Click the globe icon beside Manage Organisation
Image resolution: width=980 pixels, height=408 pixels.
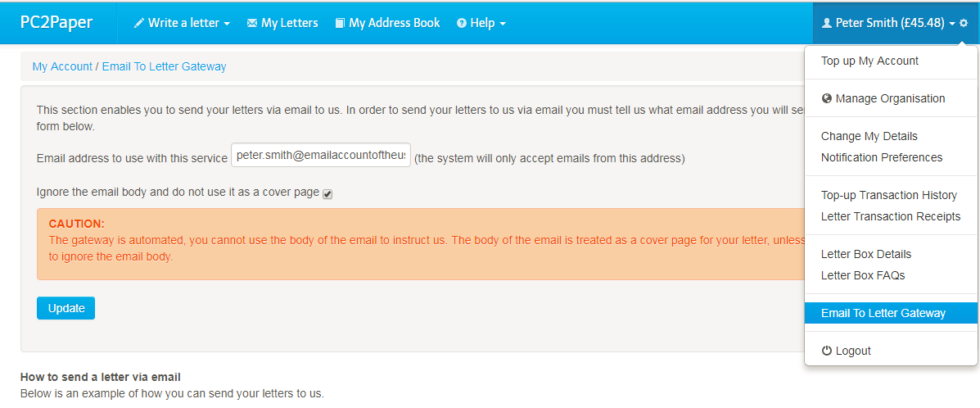pos(827,99)
